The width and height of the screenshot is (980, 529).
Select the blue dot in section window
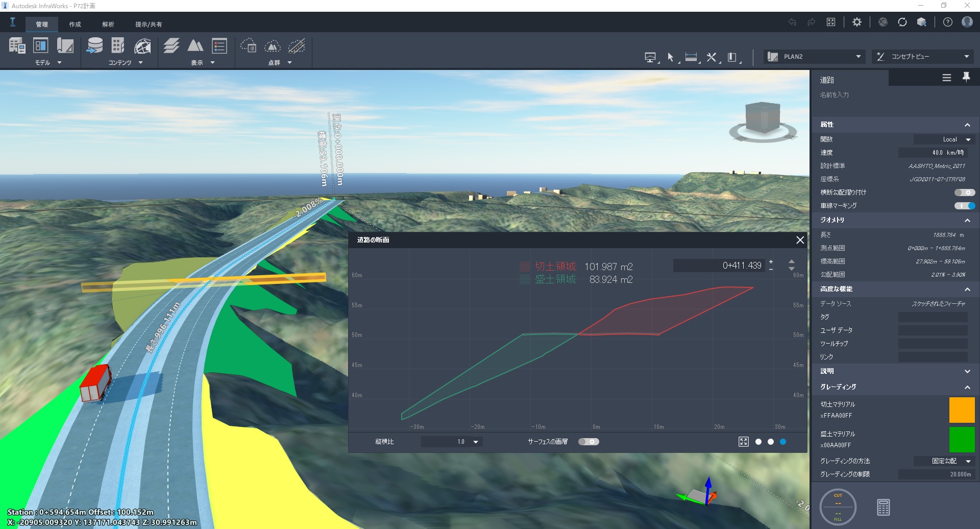[783, 442]
